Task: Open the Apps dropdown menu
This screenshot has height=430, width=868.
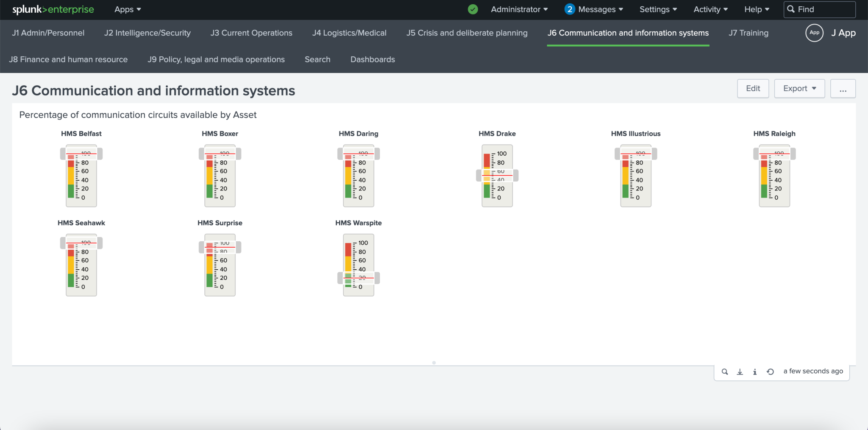Action: [x=127, y=9]
